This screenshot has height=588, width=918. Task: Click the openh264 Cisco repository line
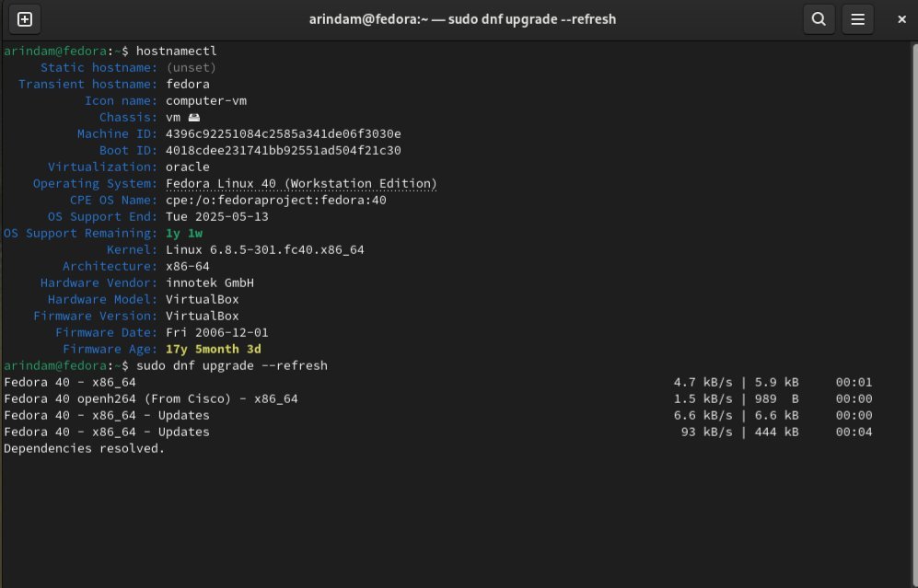(x=151, y=399)
